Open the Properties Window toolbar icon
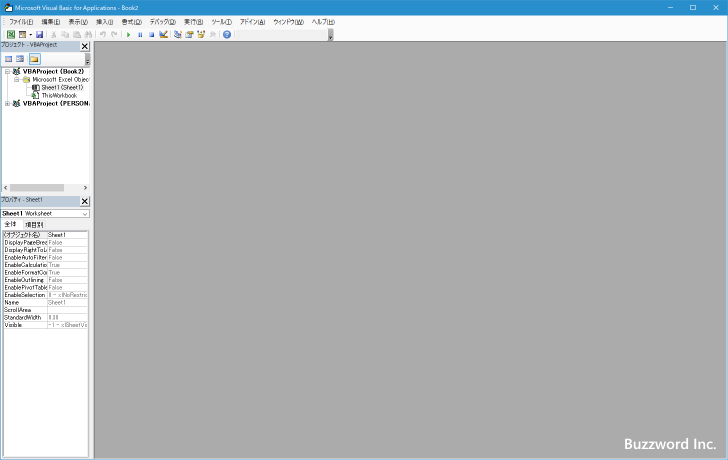Viewport: 728px width, 460px height. (189, 34)
